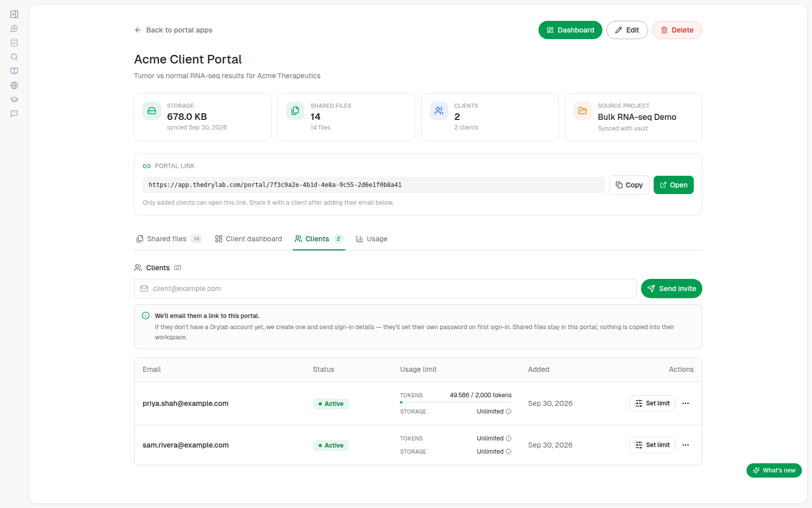
Task: Select the Clients tab
Action: click(x=319, y=239)
